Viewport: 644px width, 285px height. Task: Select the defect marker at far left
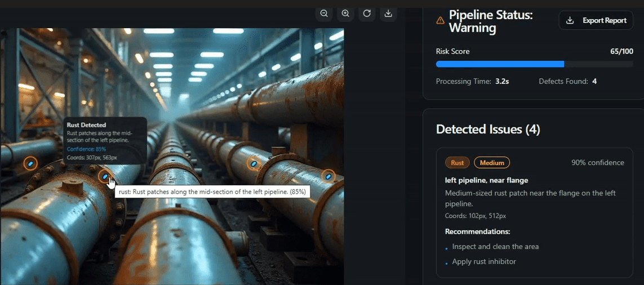[x=30, y=163]
